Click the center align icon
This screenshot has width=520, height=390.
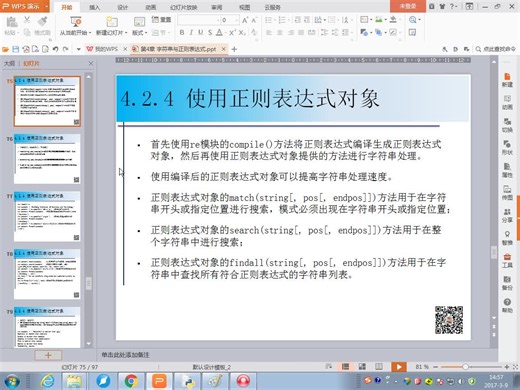coord(280,32)
